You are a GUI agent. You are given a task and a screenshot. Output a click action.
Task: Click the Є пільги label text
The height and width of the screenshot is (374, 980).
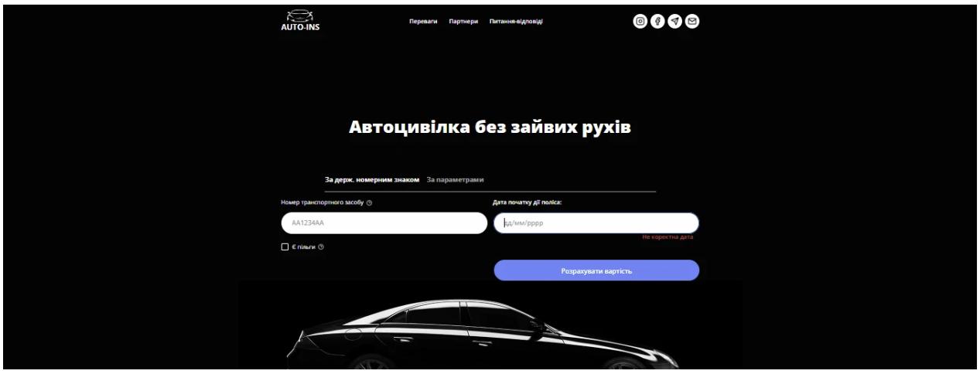(303, 247)
